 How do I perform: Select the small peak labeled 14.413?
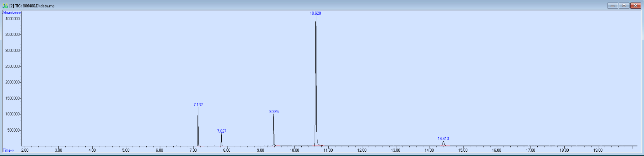coord(443,138)
